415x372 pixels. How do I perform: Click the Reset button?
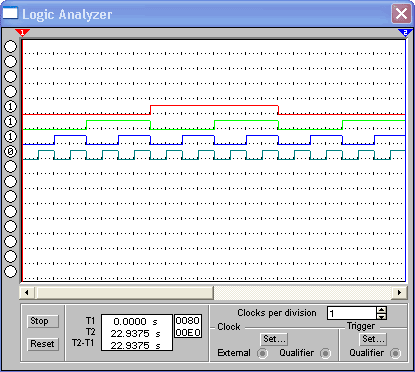pyautogui.click(x=43, y=344)
